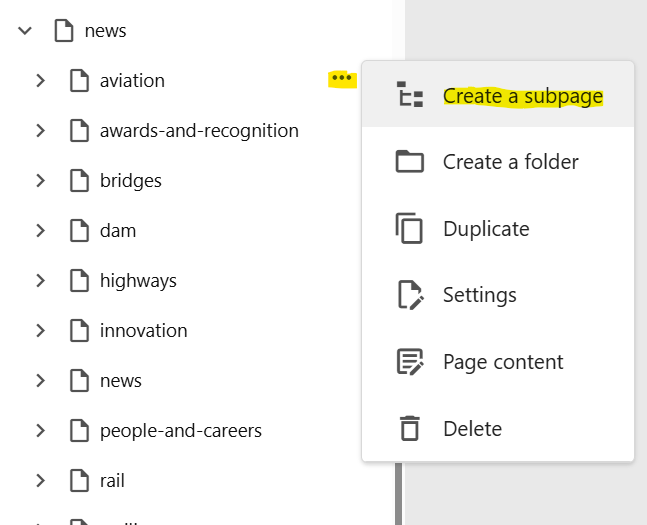This screenshot has height=525, width=647.
Task: Expand the aviation page node
Action: (x=40, y=81)
